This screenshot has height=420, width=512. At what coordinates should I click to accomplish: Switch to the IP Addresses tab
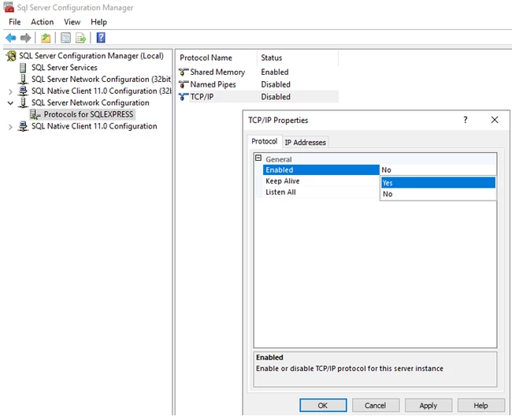point(306,143)
